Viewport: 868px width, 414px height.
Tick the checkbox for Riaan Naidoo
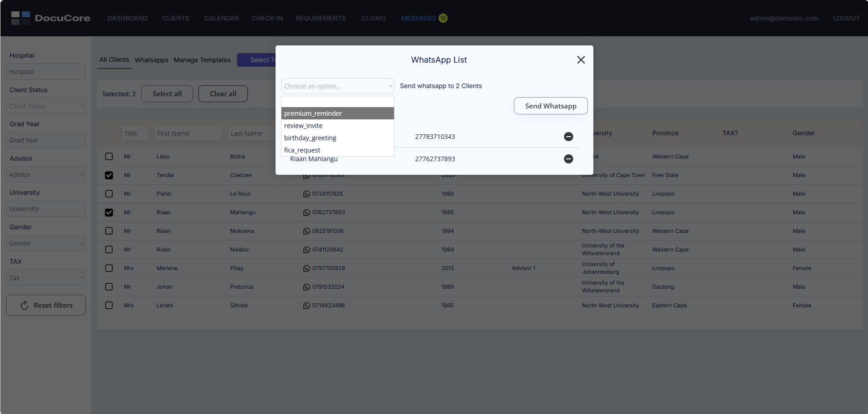tap(109, 250)
